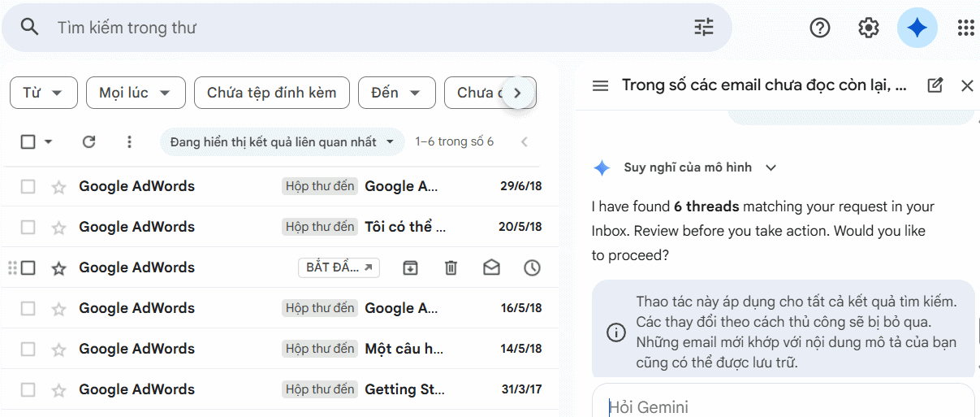This screenshot has height=417, width=980.
Task: Open the Support help icon
Action: pyautogui.click(x=820, y=28)
